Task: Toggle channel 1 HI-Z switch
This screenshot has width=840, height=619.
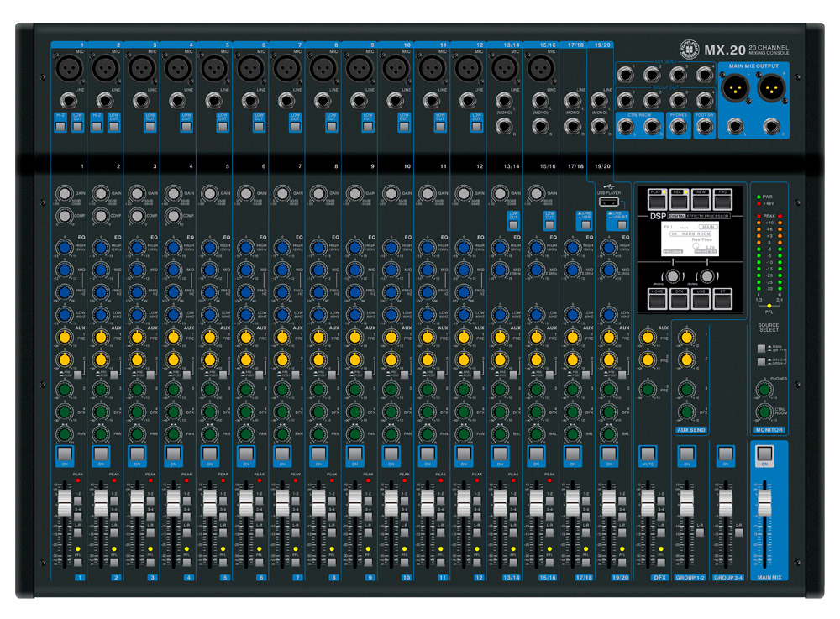Action: coord(60,126)
